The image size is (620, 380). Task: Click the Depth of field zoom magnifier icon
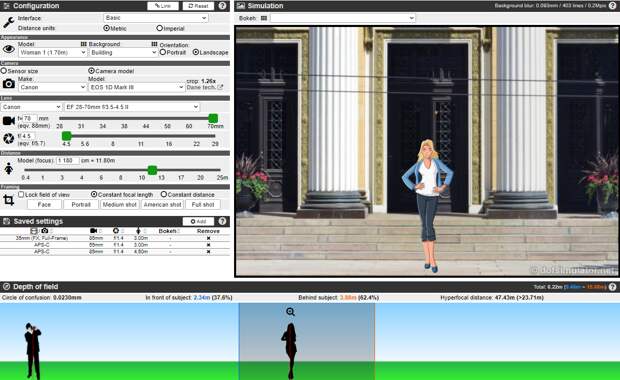291,312
